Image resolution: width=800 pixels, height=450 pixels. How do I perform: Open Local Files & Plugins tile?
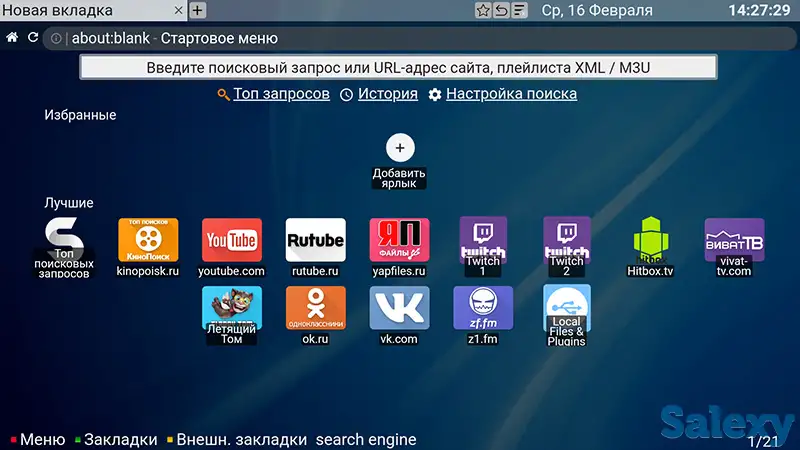[x=567, y=316]
